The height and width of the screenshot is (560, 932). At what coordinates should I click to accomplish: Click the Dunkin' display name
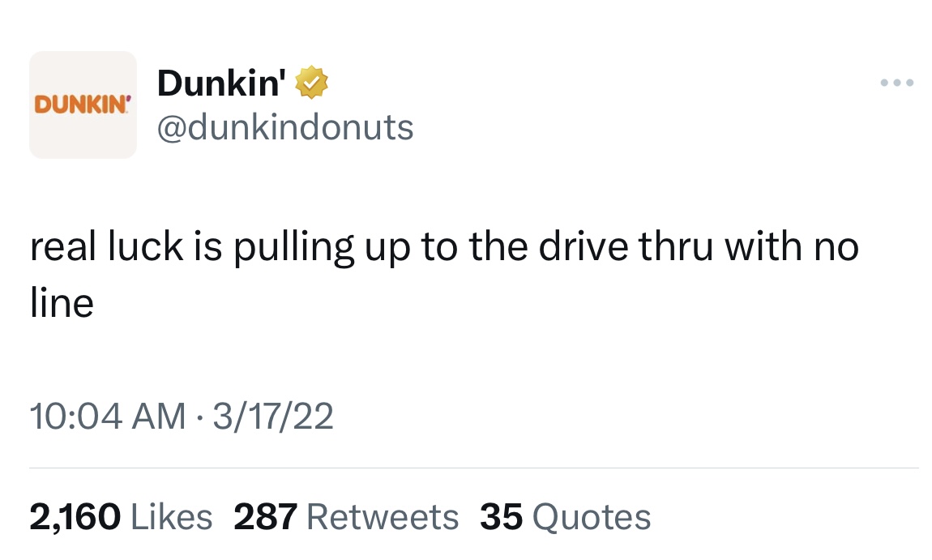pos(224,82)
